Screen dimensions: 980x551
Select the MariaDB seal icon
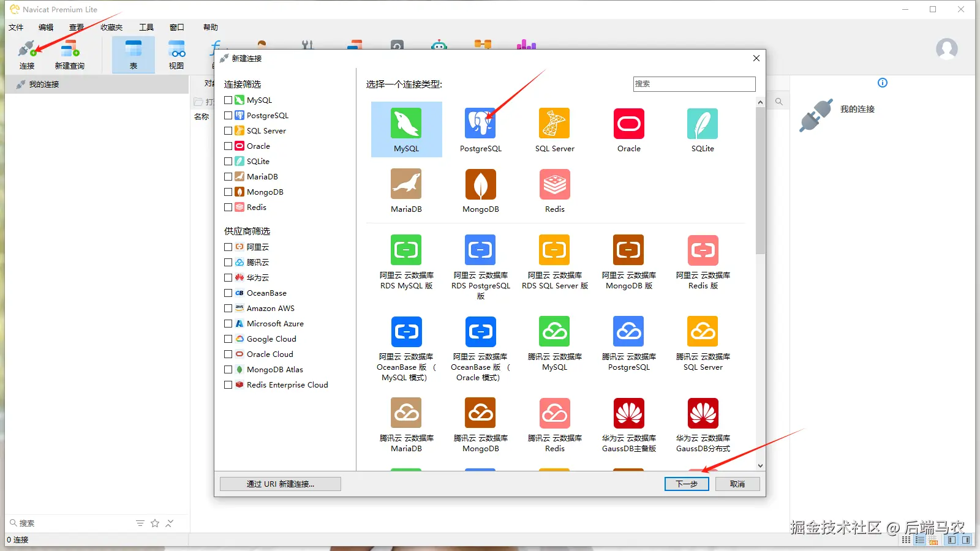click(x=407, y=184)
